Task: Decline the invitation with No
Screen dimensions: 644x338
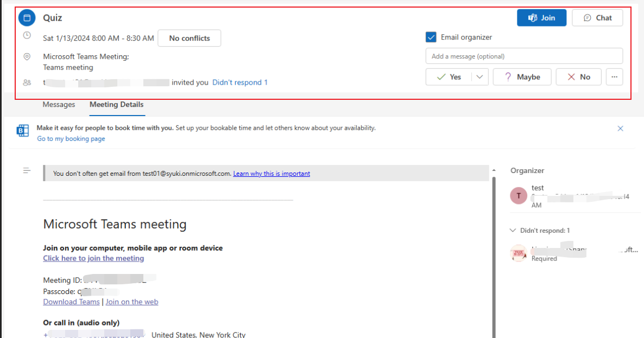Action: click(579, 76)
